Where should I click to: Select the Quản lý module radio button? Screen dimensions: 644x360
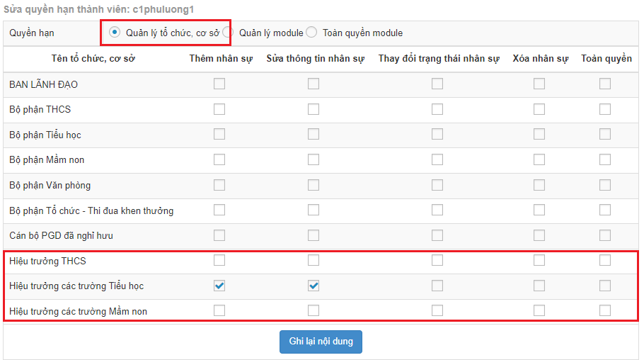click(x=226, y=32)
